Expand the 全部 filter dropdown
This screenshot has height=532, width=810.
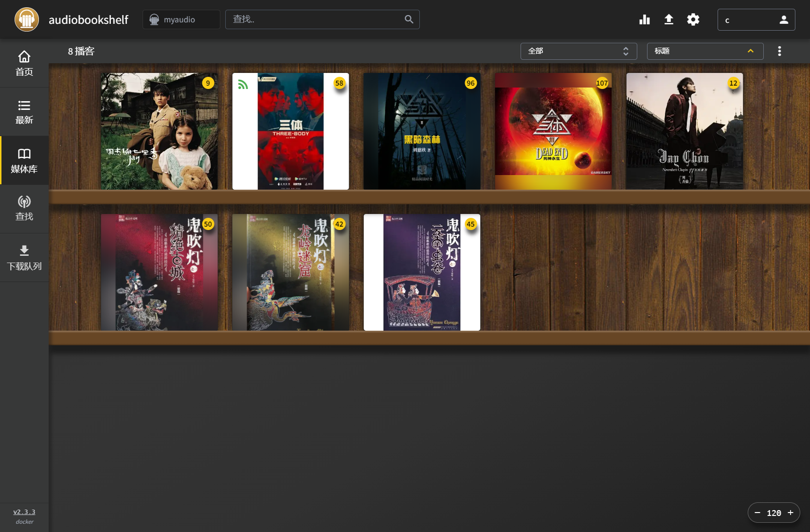coord(579,51)
